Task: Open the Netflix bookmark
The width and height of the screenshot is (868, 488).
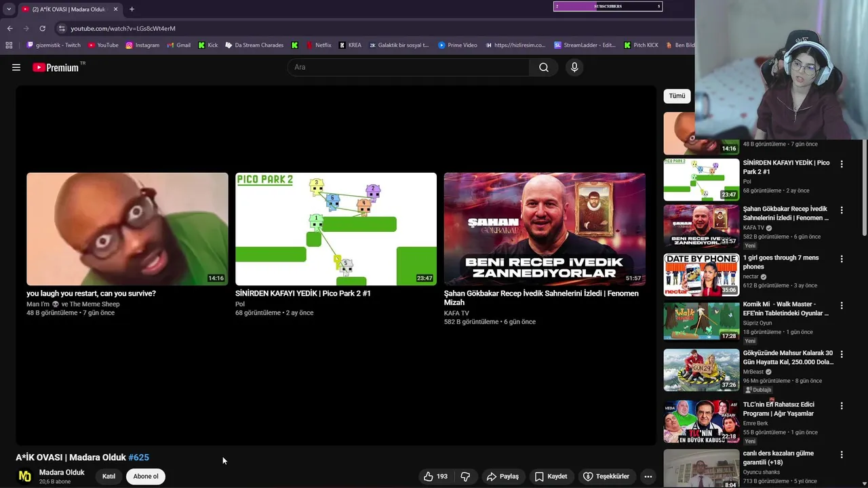Action: coord(319,45)
